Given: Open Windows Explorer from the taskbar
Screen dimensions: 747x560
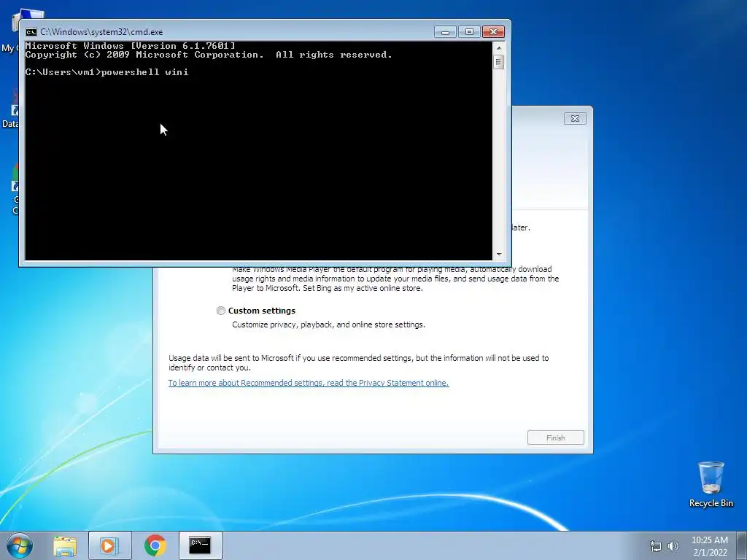Looking at the screenshot, I should (65, 545).
